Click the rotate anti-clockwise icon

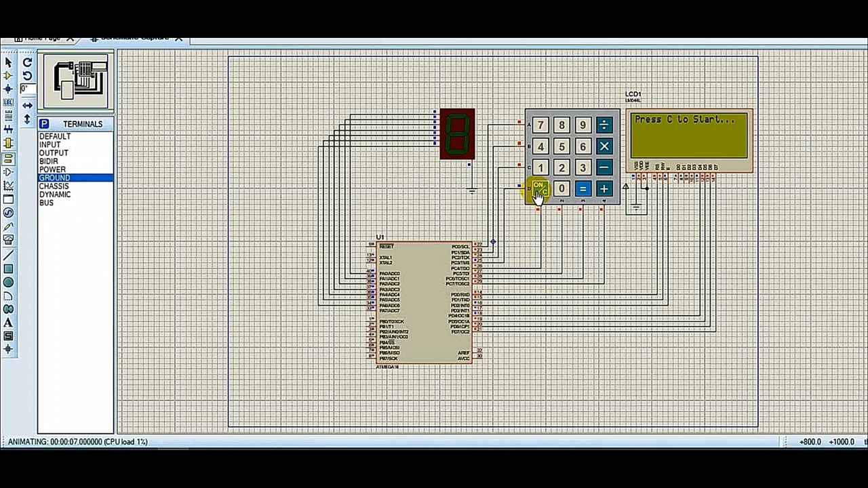click(x=27, y=75)
